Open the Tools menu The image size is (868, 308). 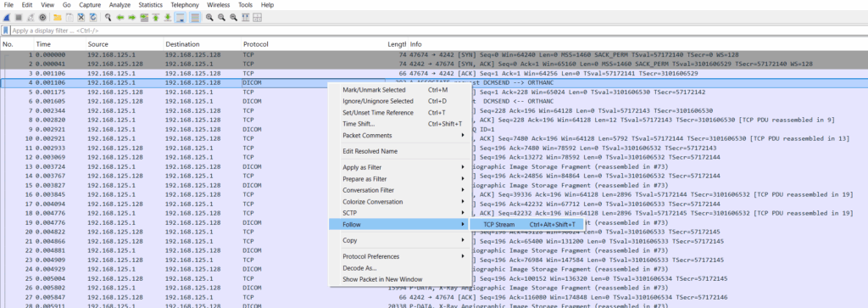[x=245, y=5]
